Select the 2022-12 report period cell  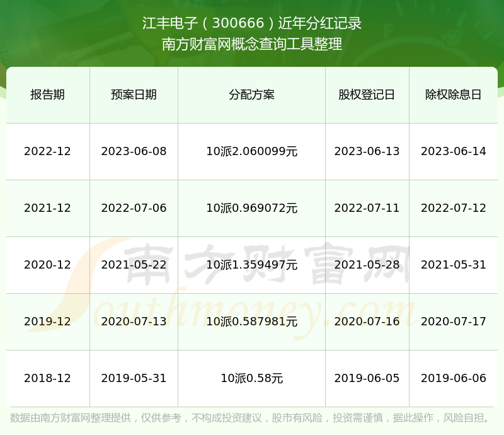pyautogui.click(x=48, y=151)
